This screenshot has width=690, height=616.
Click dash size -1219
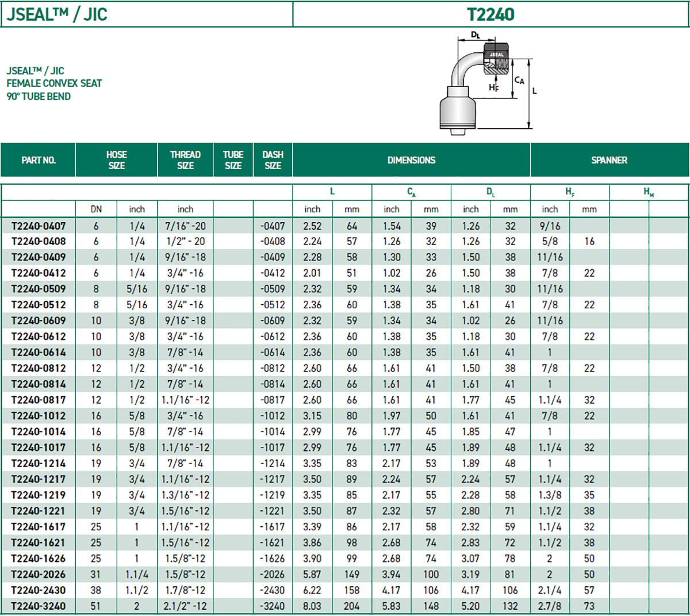click(273, 495)
